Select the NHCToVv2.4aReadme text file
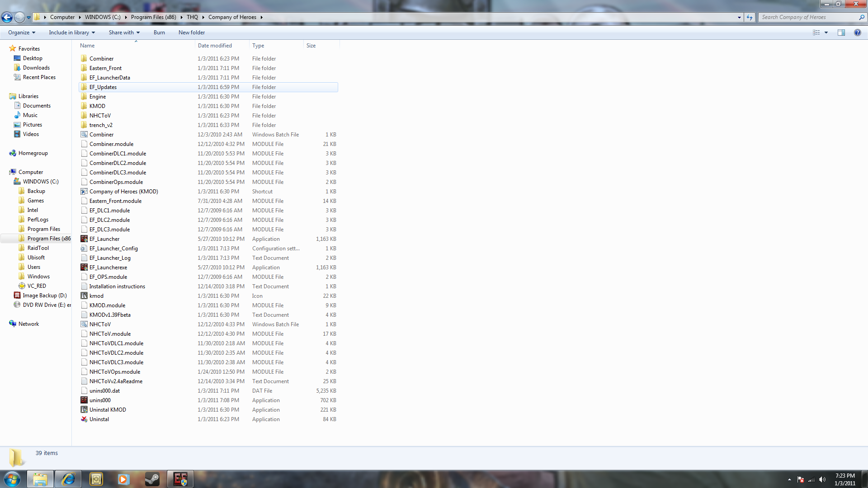This screenshot has width=868, height=488. [116, 381]
